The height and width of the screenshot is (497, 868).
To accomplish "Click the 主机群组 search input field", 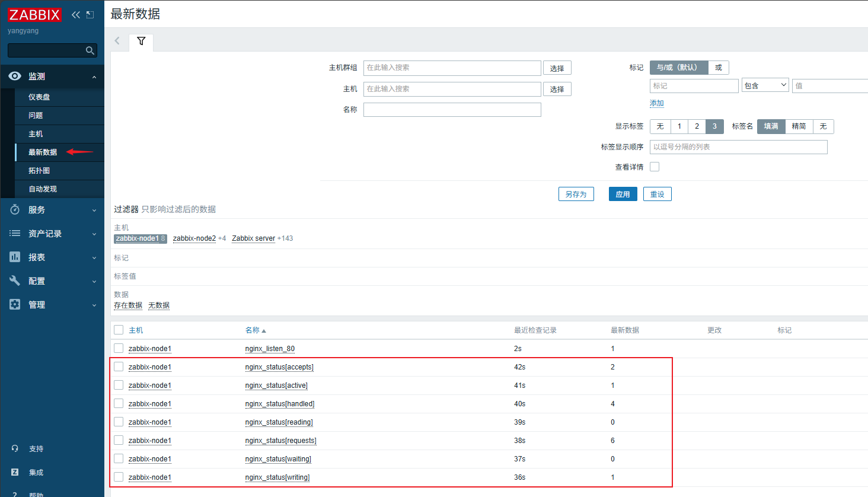I will pos(452,68).
